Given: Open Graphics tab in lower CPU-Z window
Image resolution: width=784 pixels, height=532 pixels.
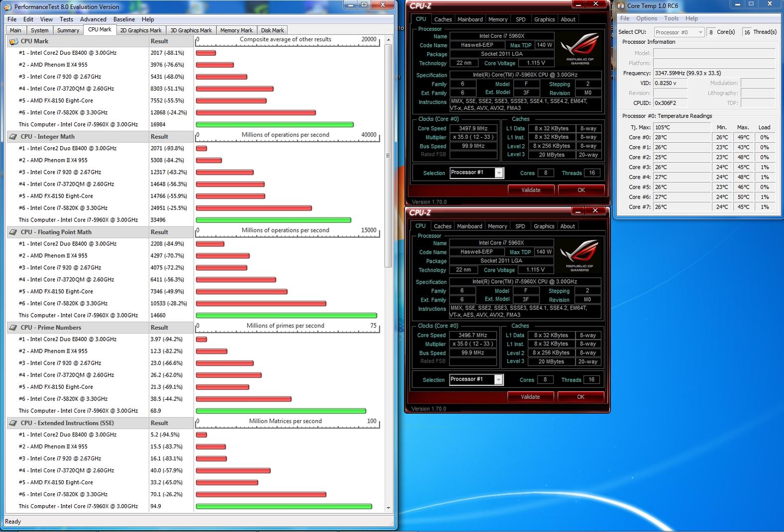Looking at the screenshot, I should point(544,226).
